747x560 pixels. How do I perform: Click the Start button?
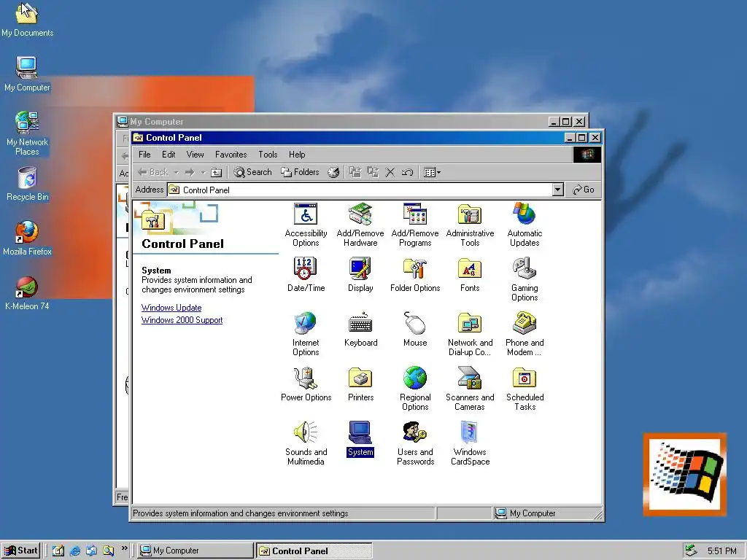tap(21, 551)
